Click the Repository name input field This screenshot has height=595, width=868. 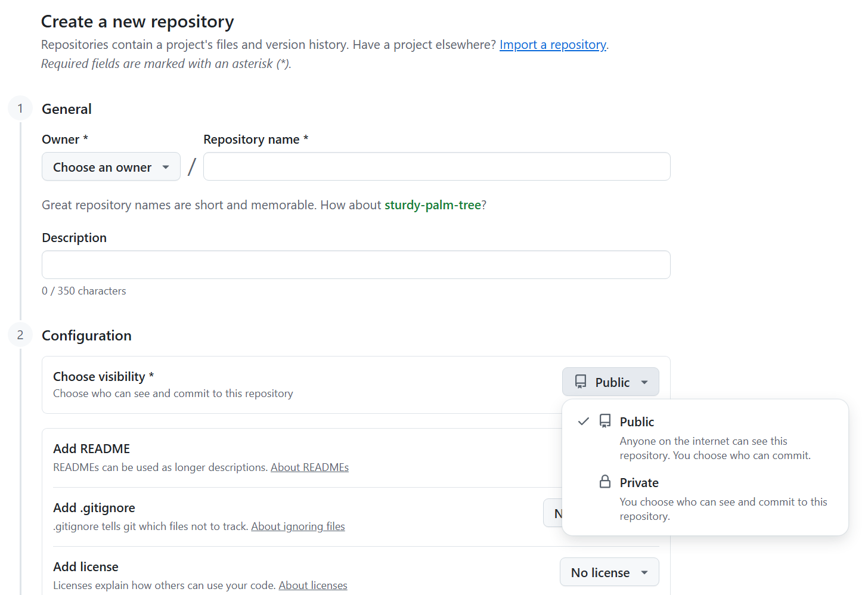[x=436, y=166]
